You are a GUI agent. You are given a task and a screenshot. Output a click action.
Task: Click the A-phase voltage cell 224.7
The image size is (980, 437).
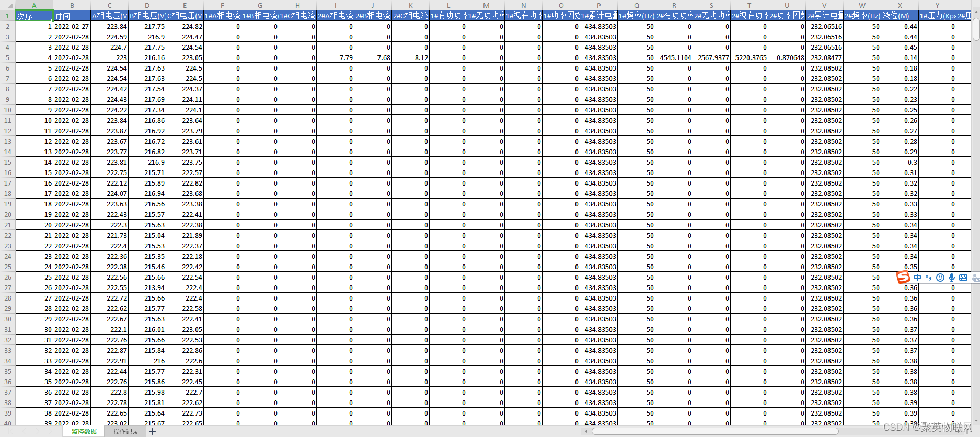110,47
